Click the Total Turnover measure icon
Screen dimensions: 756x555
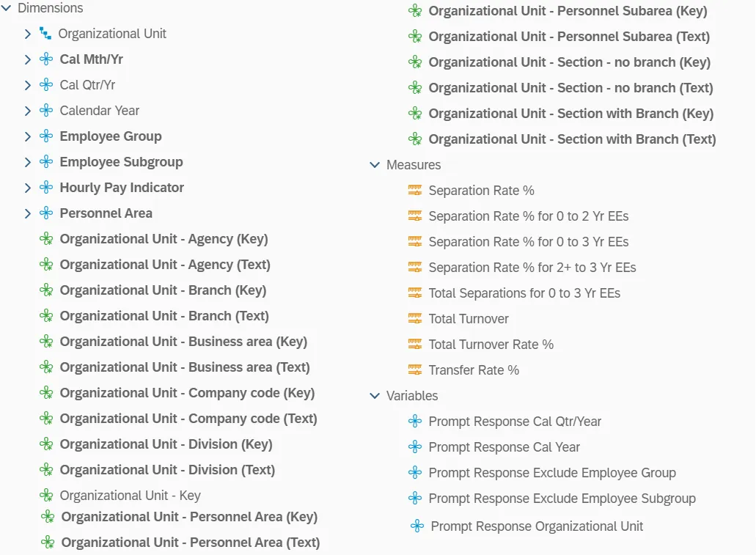415,319
